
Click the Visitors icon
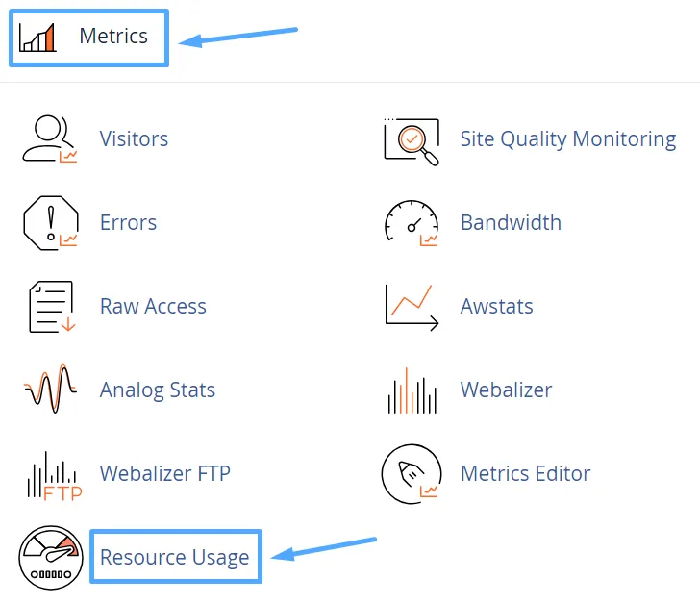tap(50, 139)
